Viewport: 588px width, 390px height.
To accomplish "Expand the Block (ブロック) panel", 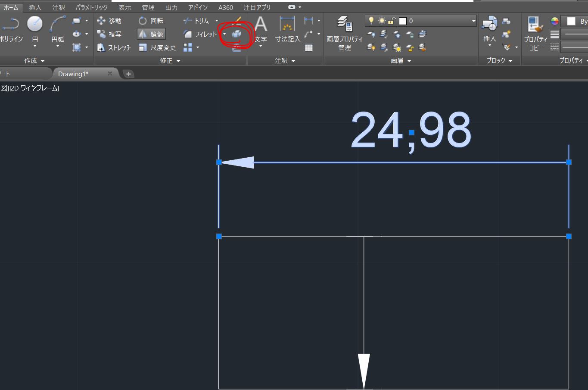I will (499, 61).
